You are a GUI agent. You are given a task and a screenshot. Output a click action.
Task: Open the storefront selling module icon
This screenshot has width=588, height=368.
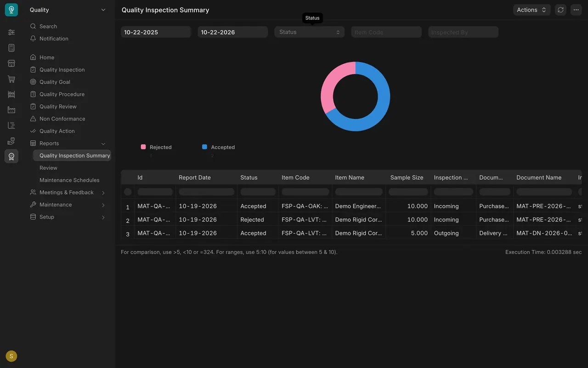point(11,63)
